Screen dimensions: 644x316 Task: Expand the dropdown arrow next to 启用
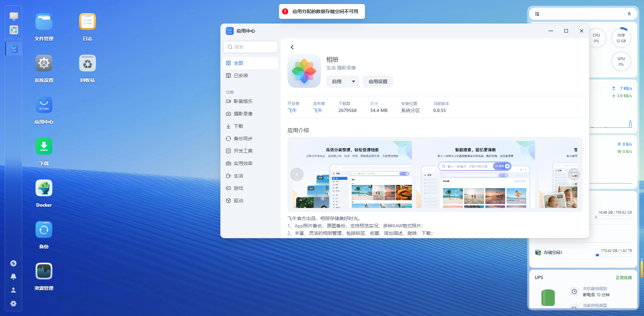(354, 82)
